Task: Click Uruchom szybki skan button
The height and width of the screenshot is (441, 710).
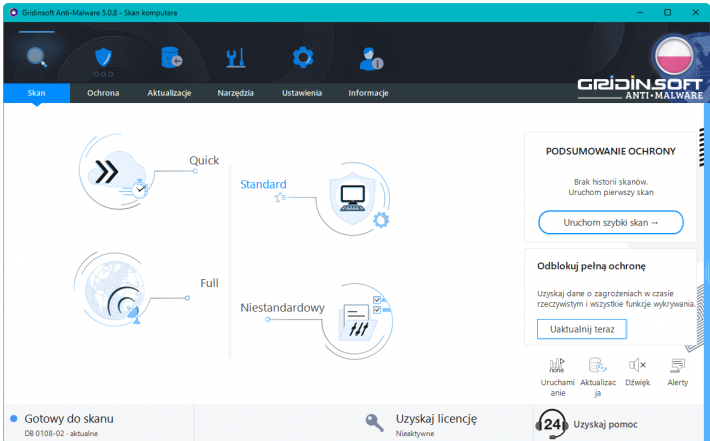Action: [x=611, y=222]
